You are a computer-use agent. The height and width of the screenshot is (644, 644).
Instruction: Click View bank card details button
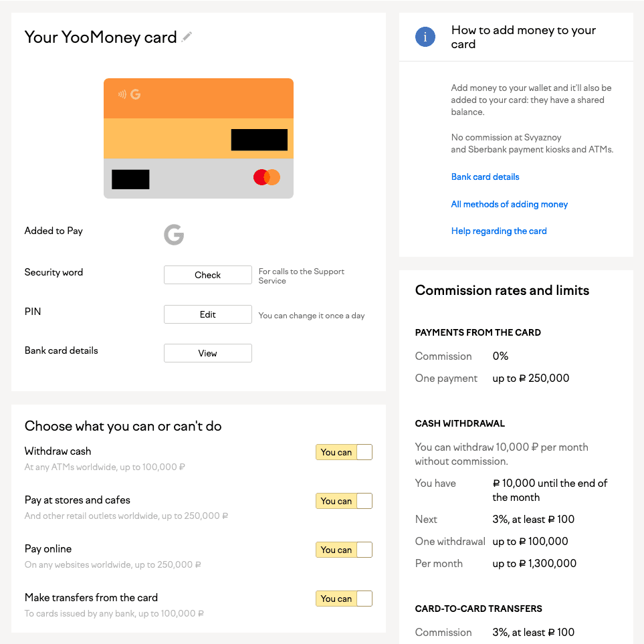click(x=208, y=353)
